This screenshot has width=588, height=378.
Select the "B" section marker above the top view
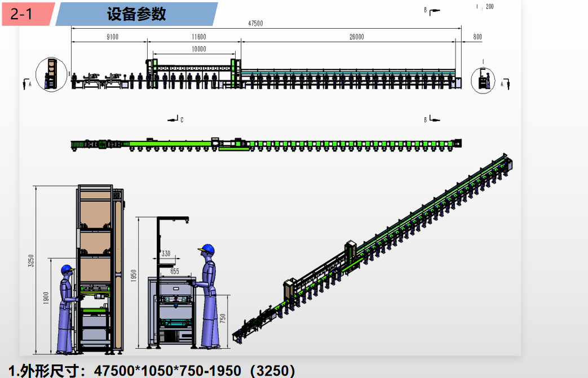(x=432, y=119)
